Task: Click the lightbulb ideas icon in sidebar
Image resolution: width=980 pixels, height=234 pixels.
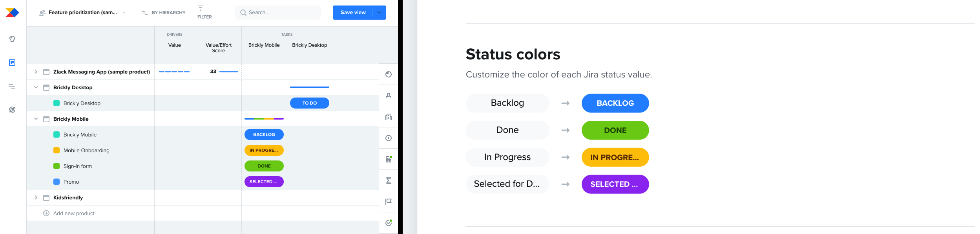Action: (x=12, y=39)
